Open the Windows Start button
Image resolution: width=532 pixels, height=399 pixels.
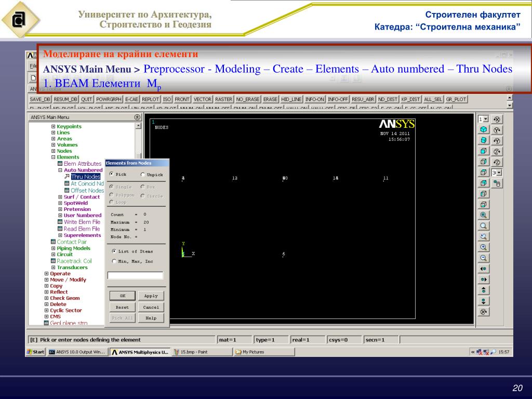[36, 352]
